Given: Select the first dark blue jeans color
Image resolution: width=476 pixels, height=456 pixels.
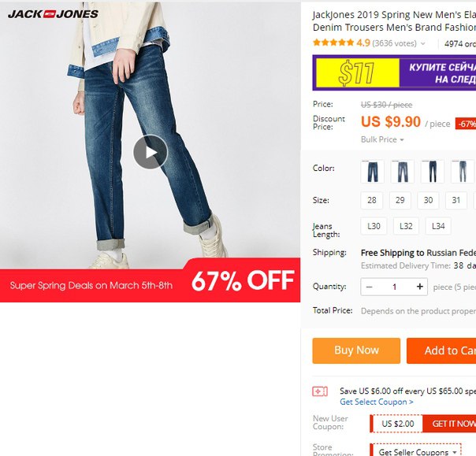Looking at the screenshot, I should (x=373, y=172).
